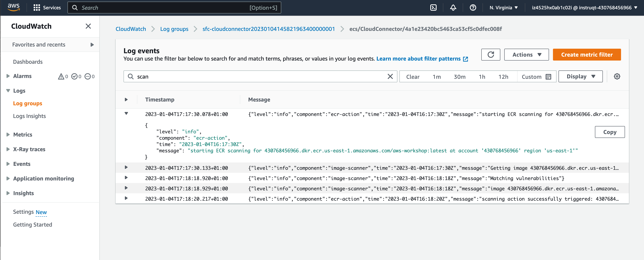Click the magnifier icon in filter bar
The image size is (644, 260).
pyautogui.click(x=130, y=76)
